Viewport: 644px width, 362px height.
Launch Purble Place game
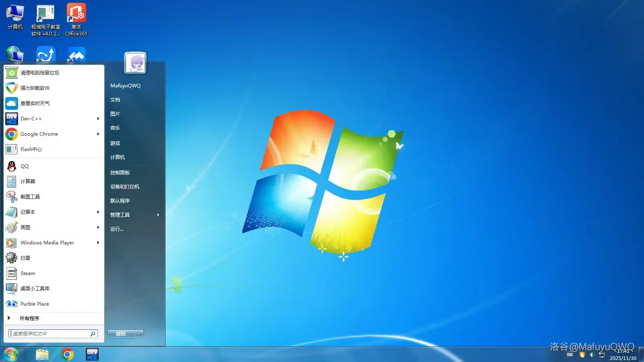pyautogui.click(x=54, y=304)
